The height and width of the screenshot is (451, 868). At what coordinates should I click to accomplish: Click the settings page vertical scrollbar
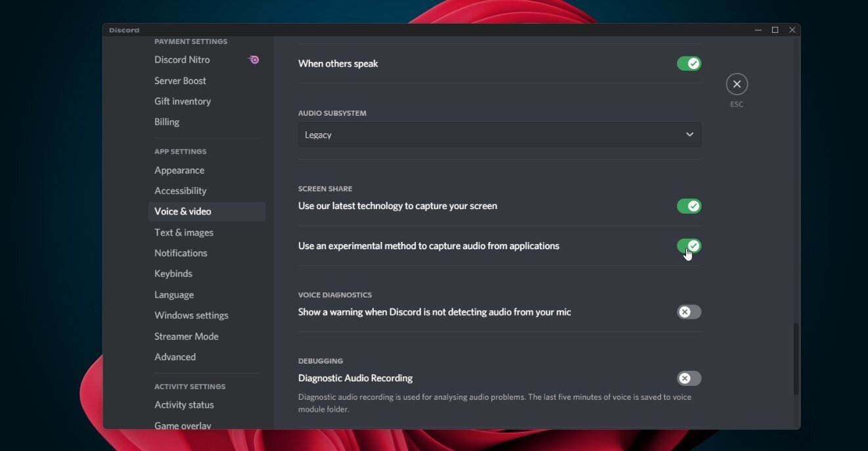coord(796,358)
